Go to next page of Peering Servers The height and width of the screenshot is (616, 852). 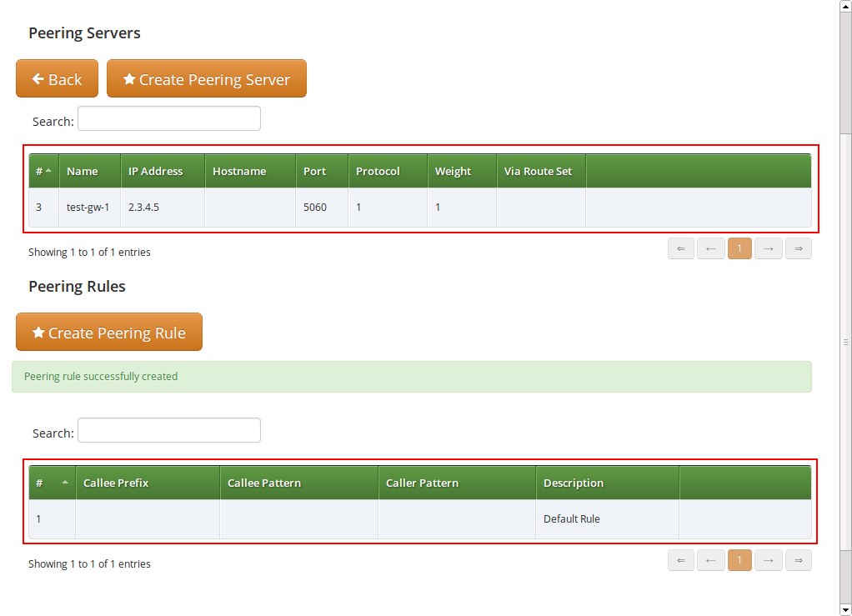[x=769, y=248]
